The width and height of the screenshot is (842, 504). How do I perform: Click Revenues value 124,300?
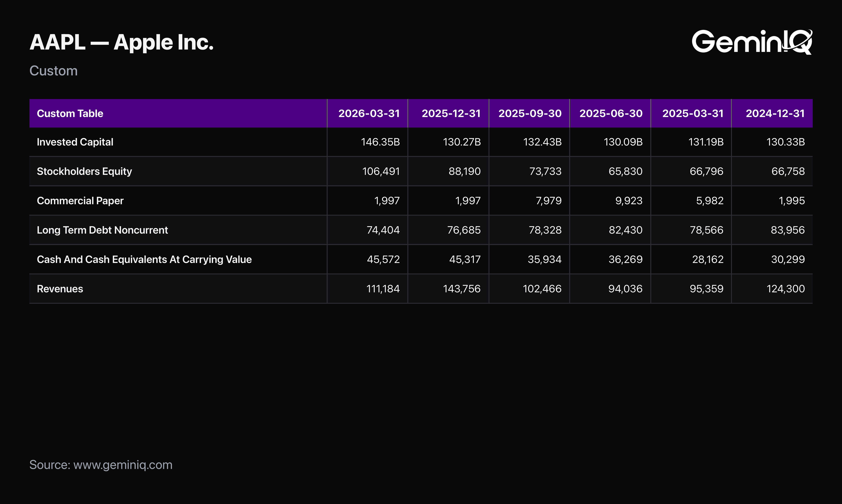786,289
